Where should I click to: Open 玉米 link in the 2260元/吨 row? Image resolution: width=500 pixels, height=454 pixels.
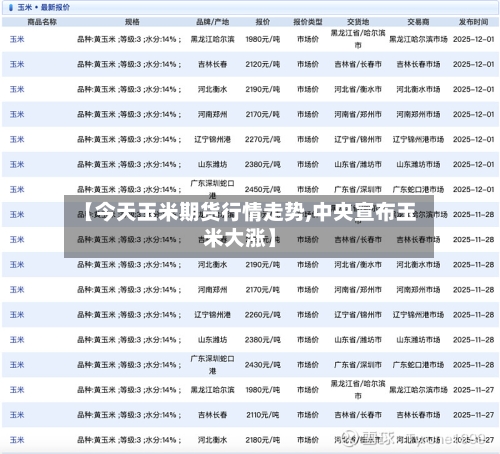17,315
